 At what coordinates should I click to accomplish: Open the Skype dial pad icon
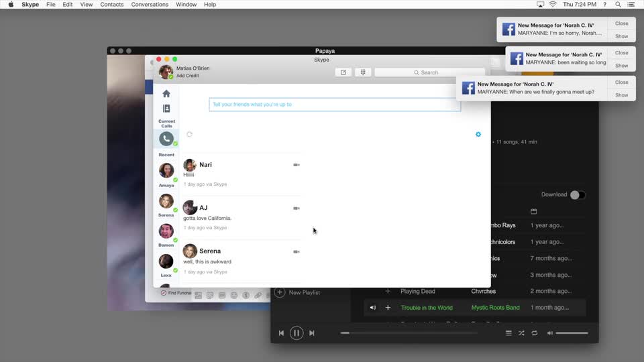pyautogui.click(x=363, y=72)
